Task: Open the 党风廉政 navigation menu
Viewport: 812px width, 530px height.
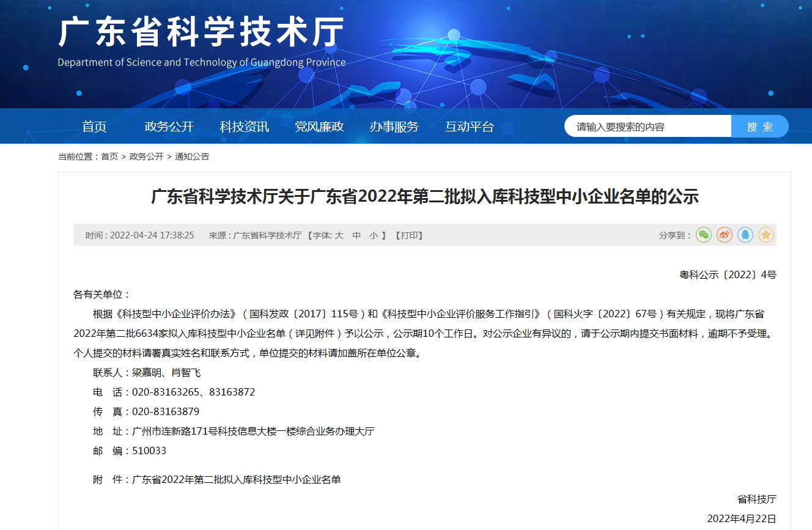Action: pyautogui.click(x=319, y=127)
